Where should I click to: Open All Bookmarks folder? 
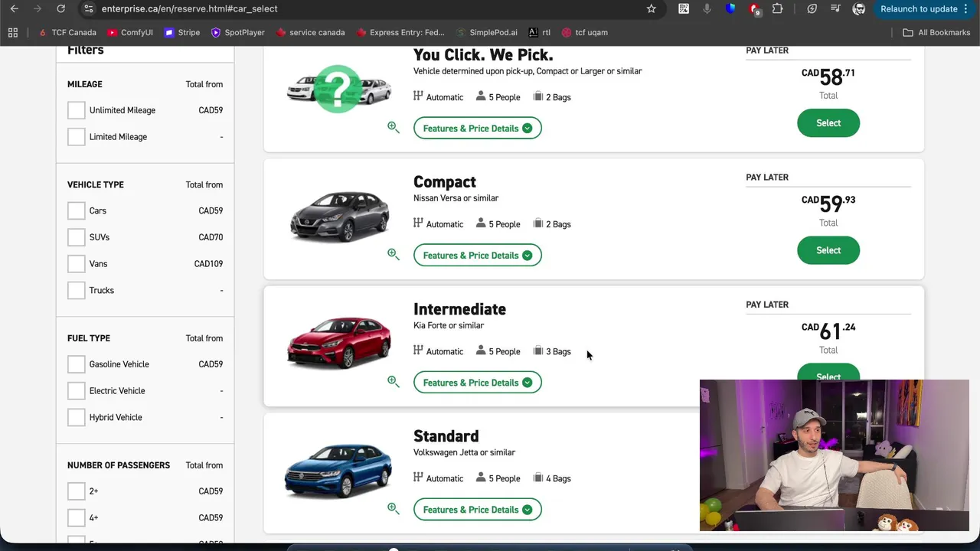coord(936,32)
